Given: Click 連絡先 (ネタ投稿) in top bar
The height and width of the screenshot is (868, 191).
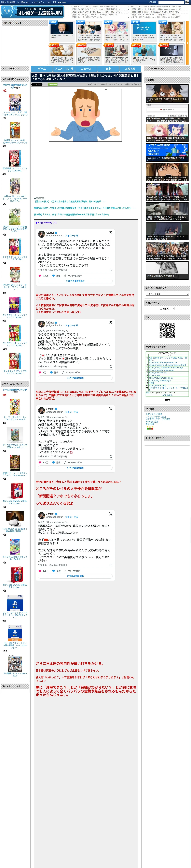Looking at the screenshot, I should tap(8, 2).
